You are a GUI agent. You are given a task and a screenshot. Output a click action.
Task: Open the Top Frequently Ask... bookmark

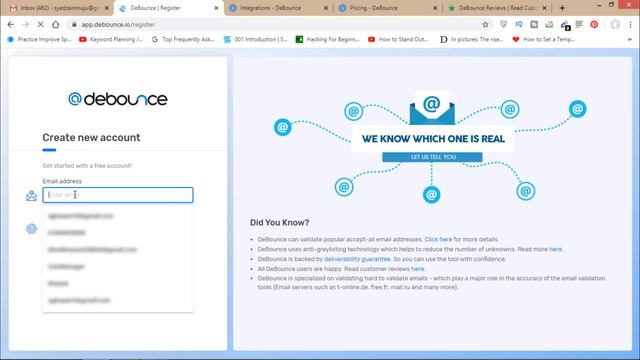click(183, 39)
